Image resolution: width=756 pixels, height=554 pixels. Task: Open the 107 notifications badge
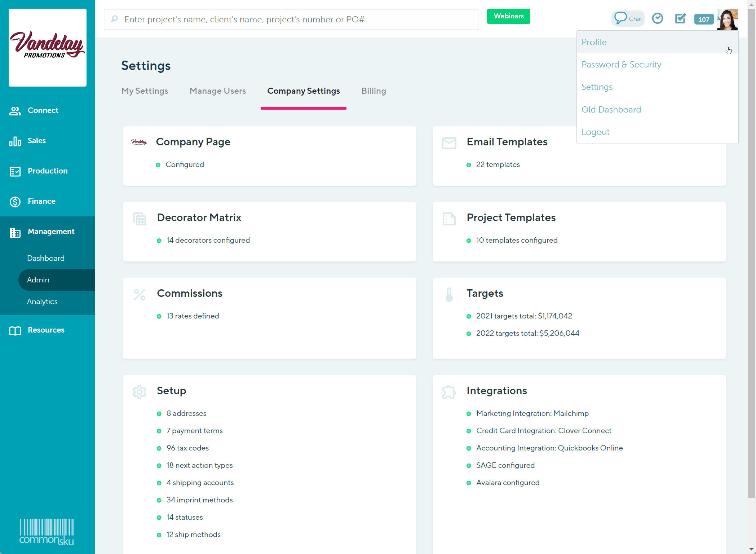703,19
